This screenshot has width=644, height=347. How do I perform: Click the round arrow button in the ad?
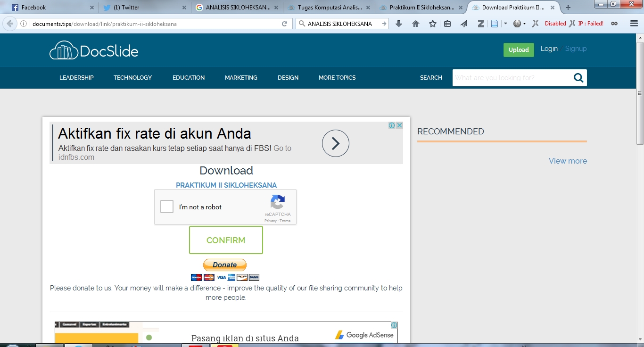(336, 143)
